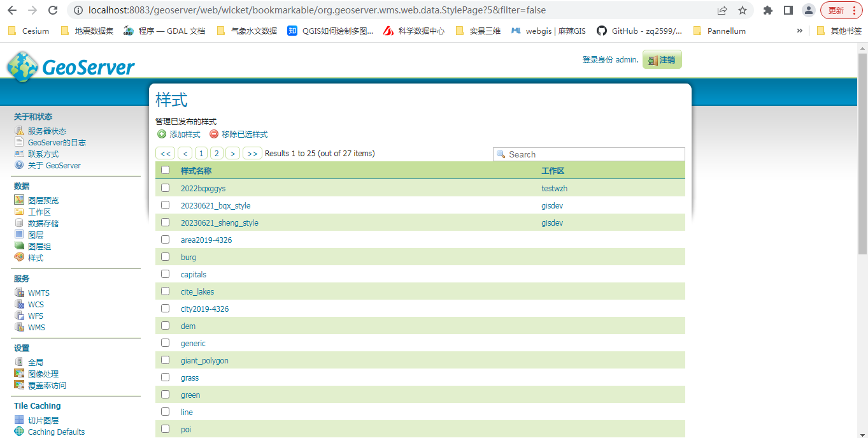This screenshot has height=438, width=868.
Task: Click the layer groups icon
Action: pyautogui.click(x=19, y=246)
